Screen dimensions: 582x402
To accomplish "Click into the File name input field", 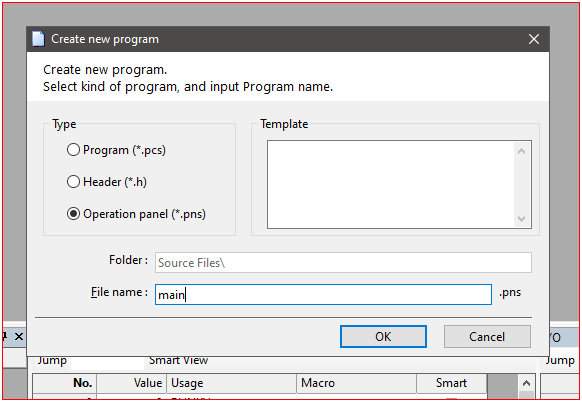I will pyautogui.click(x=323, y=295).
